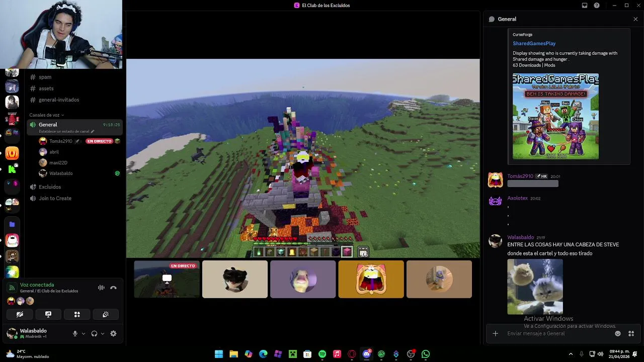This screenshot has width=644, height=362.
Task: Open the orange flame server icon
Action: coord(12,153)
